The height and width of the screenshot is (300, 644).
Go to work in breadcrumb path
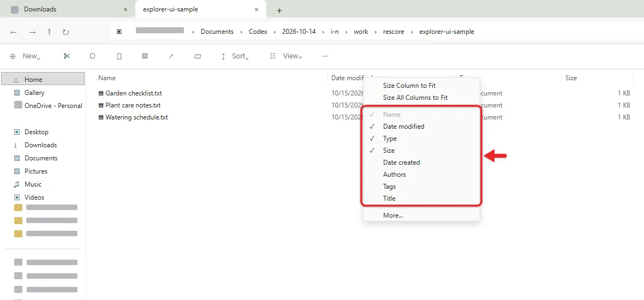coord(361,32)
